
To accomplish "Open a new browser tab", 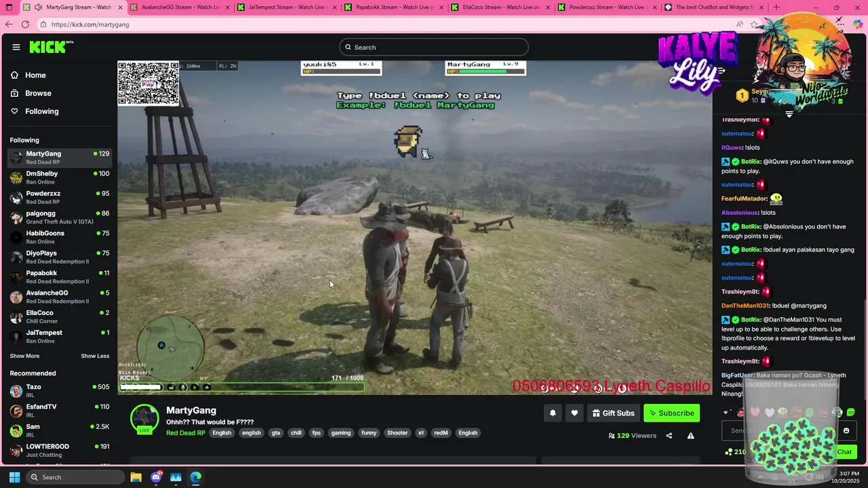I will pos(776,7).
